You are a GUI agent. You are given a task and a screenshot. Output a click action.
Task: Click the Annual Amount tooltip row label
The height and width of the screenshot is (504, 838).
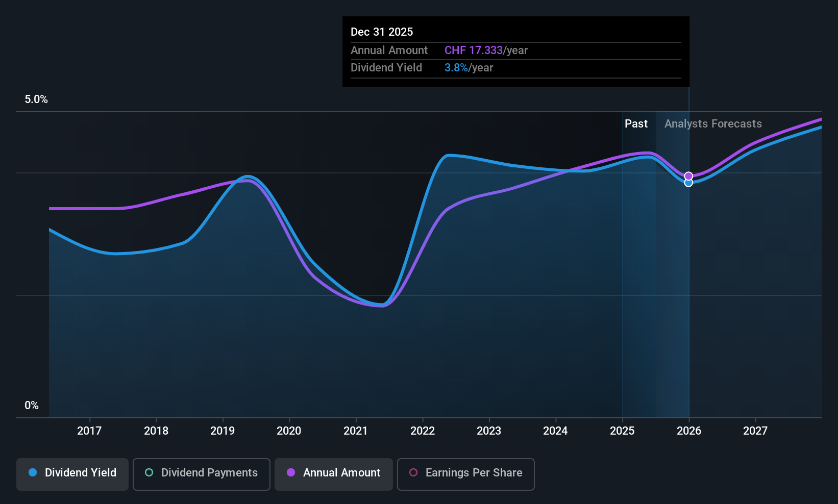(x=389, y=51)
